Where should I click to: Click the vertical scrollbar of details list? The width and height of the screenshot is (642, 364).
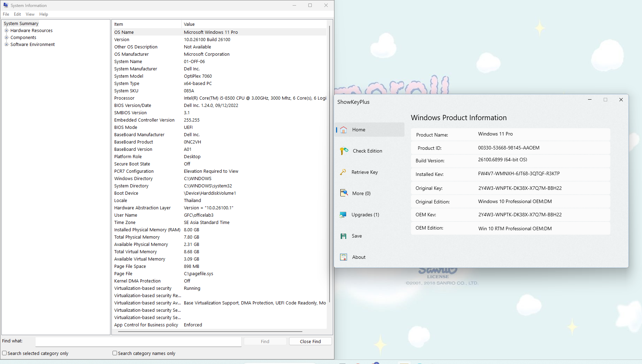330,164
